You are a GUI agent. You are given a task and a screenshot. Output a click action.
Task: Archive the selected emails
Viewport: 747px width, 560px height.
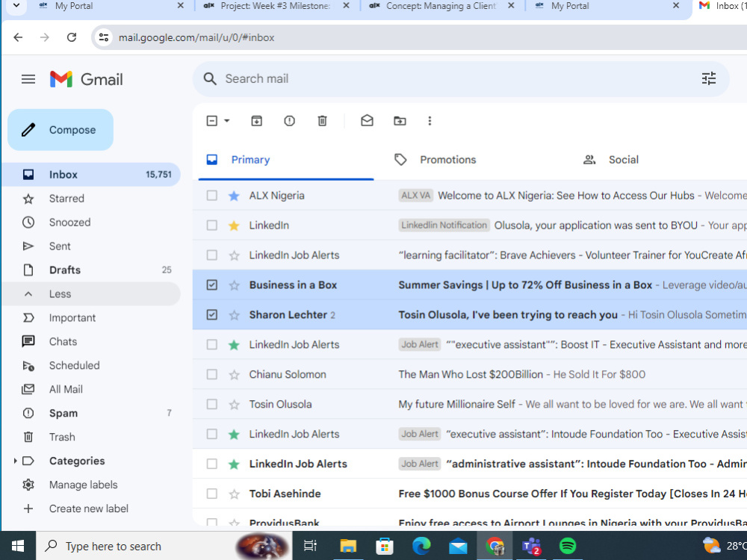pos(256,121)
